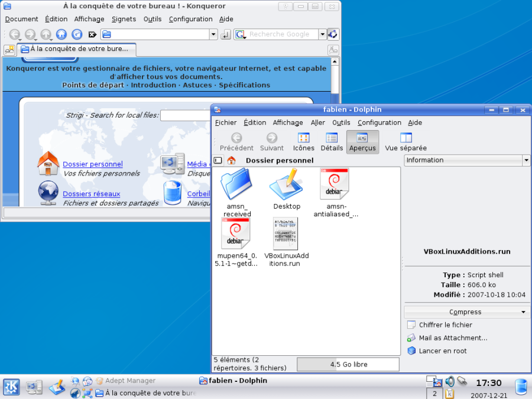Open the Astuces link in Konqueror
This screenshot has height=399, width=532.
tap(197, 85)
